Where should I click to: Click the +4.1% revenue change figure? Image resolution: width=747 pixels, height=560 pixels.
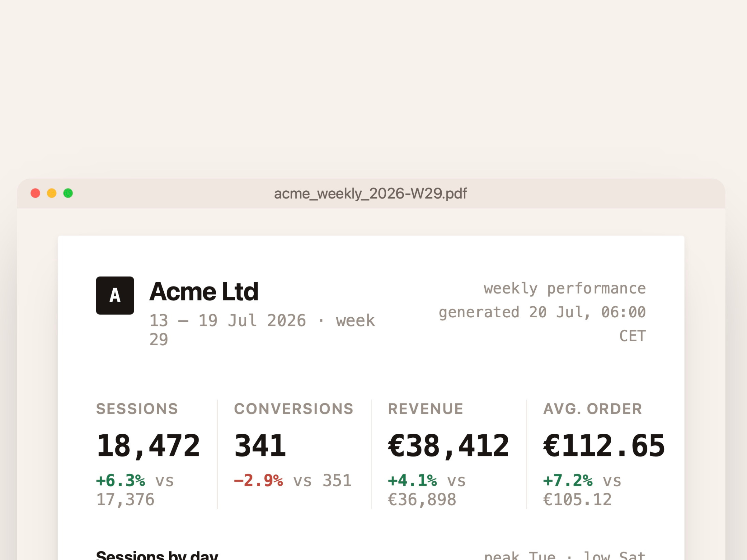412,480
